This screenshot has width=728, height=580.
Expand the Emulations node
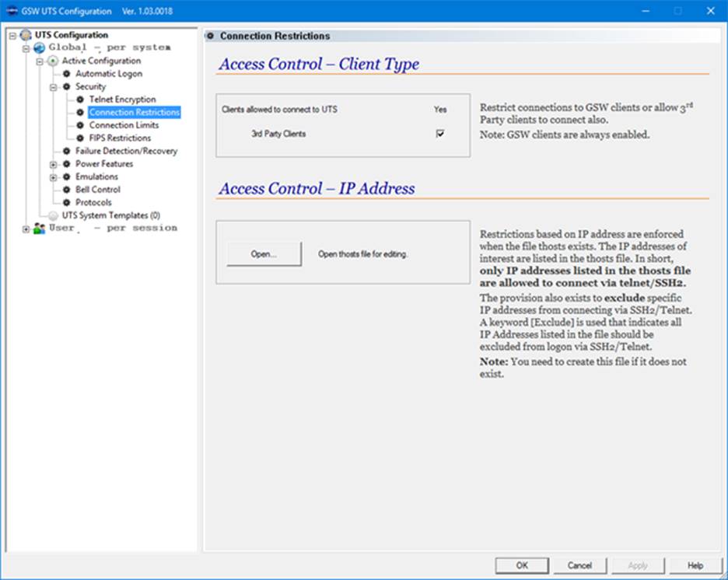click(x=53, y=177)
